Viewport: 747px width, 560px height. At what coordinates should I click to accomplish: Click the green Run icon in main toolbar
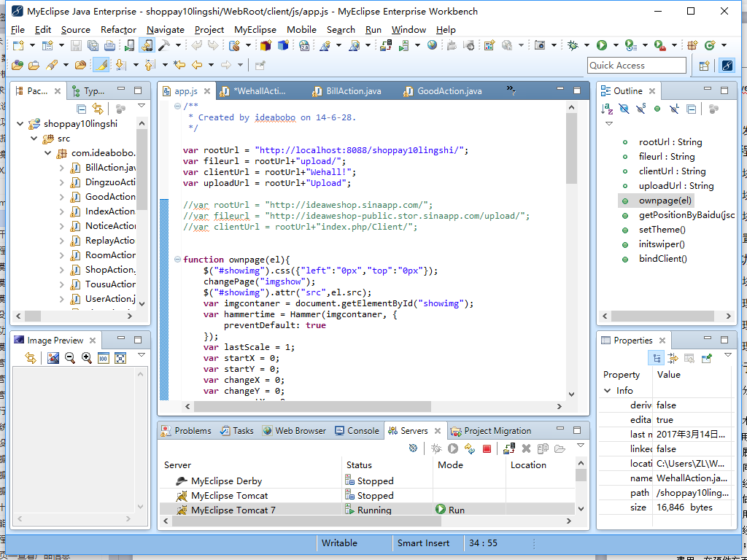(602, 45)
